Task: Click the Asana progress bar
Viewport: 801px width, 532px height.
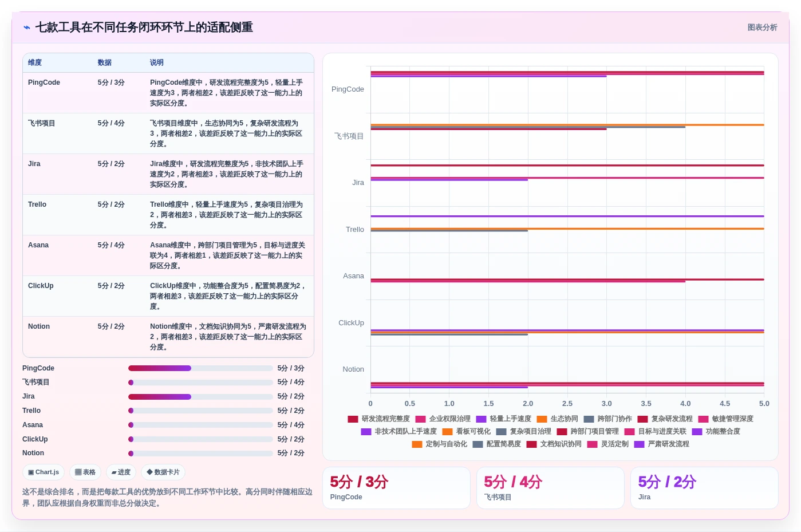Action: pos(200,425)
